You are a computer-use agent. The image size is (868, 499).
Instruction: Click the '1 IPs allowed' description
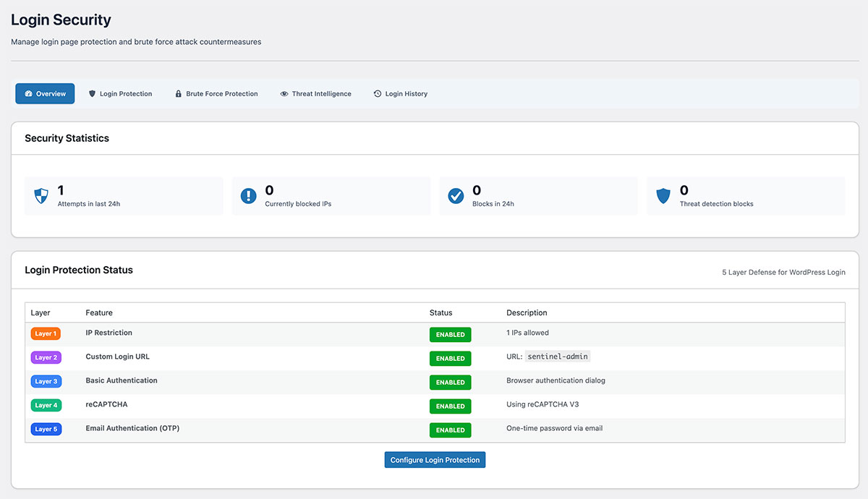[x=527, y=333]
